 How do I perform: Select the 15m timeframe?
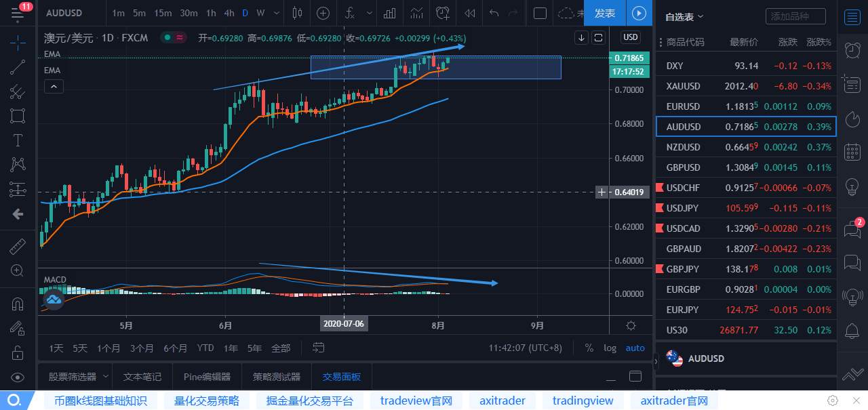click(x=163, y=13)
